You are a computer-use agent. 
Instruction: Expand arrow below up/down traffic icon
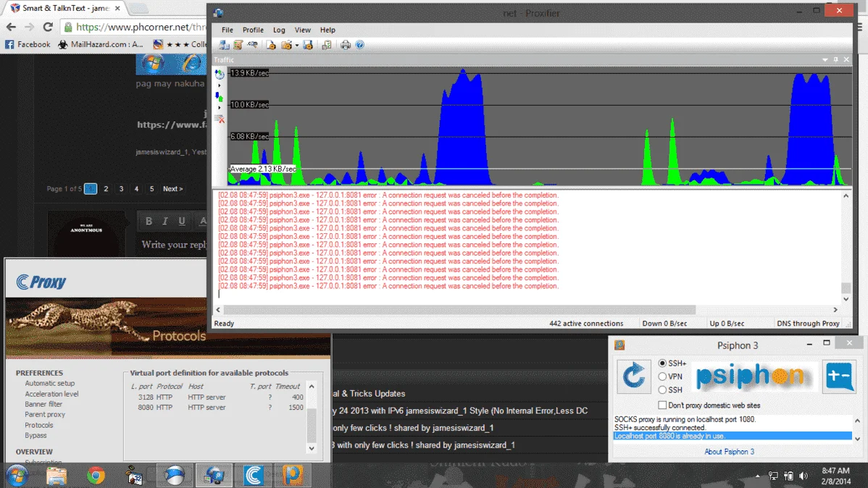[x=220, y=108]
